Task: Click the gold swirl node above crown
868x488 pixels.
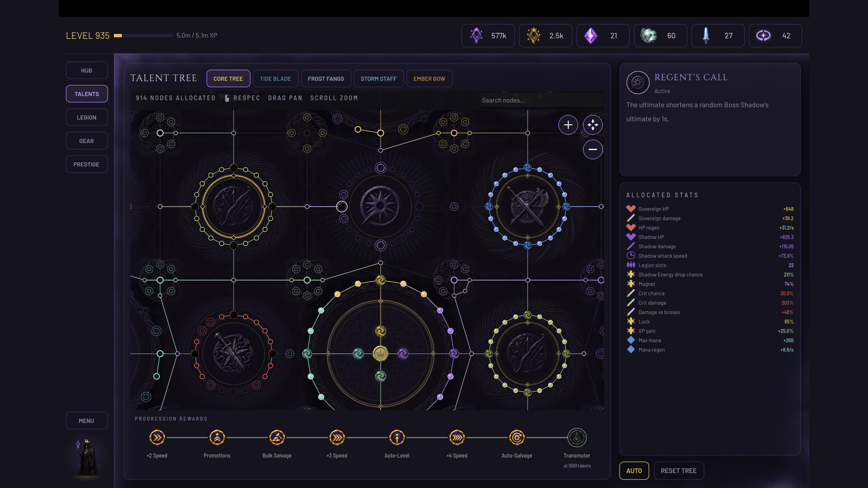Action: pyautogui.click(x=381, y=331)
